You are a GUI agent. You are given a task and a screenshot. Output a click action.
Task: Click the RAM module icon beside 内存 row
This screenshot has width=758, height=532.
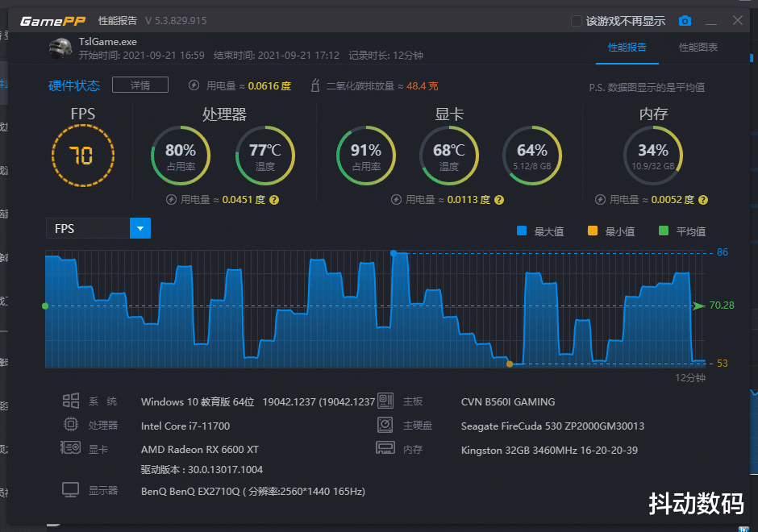coord(385,448)
